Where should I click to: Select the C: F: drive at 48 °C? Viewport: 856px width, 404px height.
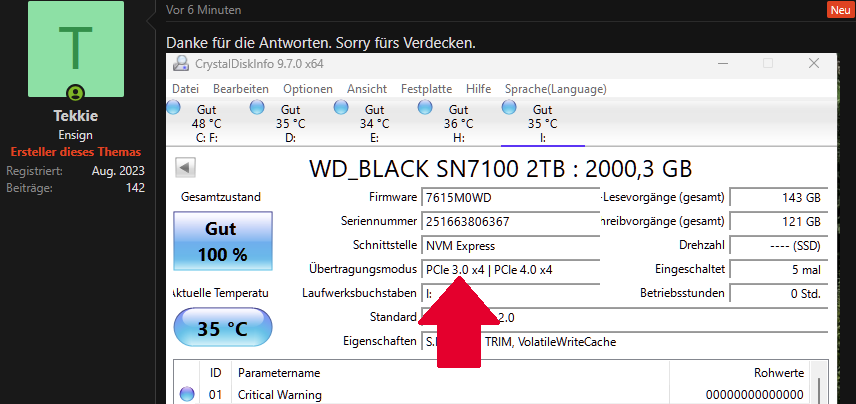coord(206,124)
